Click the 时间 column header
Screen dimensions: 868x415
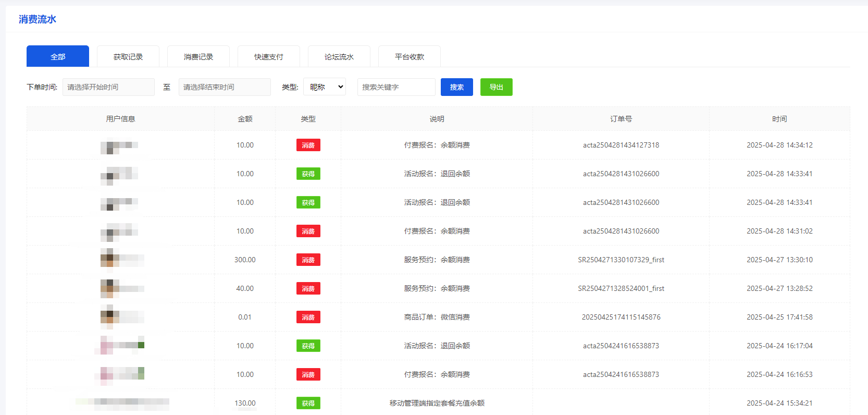[x=779, y=119]
